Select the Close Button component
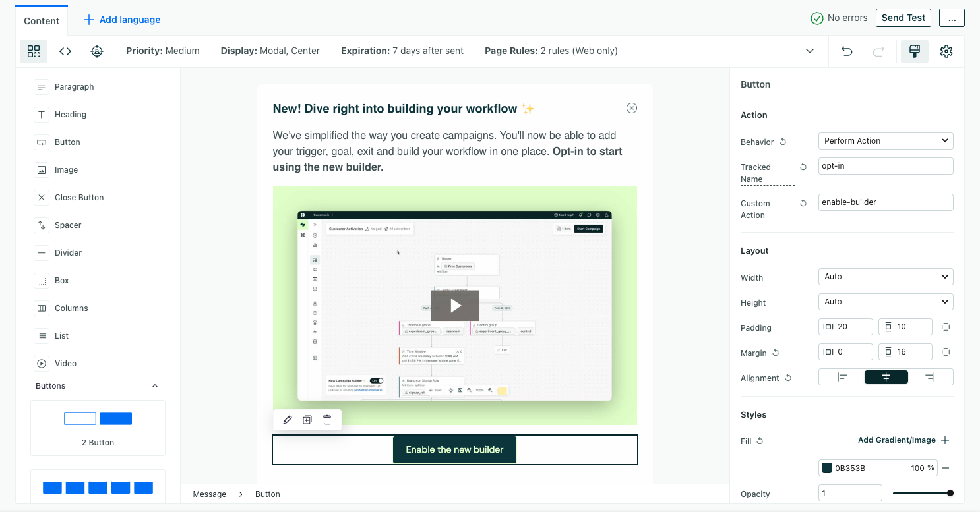980x512 pixels. [x=79, y=198]
